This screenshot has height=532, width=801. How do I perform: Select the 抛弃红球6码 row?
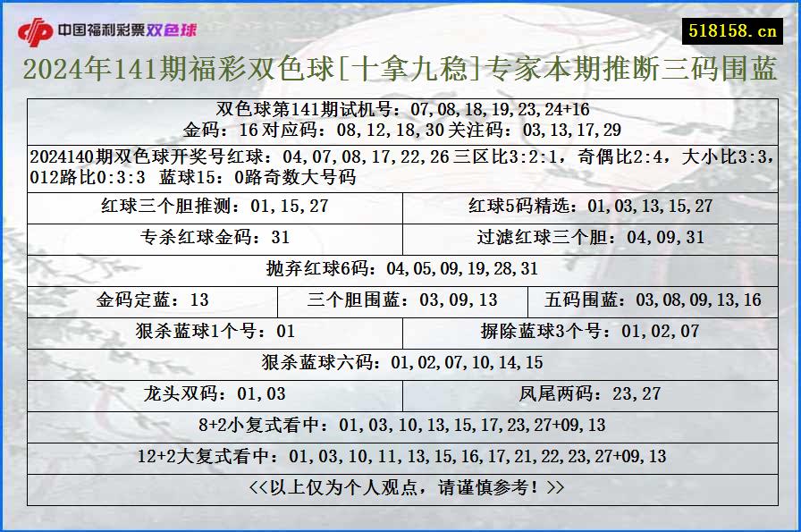coord(400,266)
